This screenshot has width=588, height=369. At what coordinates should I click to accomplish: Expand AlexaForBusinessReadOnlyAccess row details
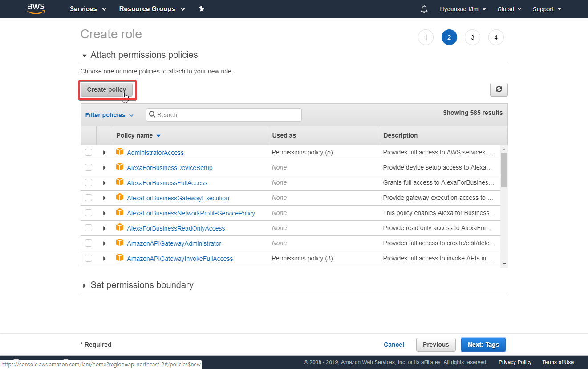coord(104,228)
